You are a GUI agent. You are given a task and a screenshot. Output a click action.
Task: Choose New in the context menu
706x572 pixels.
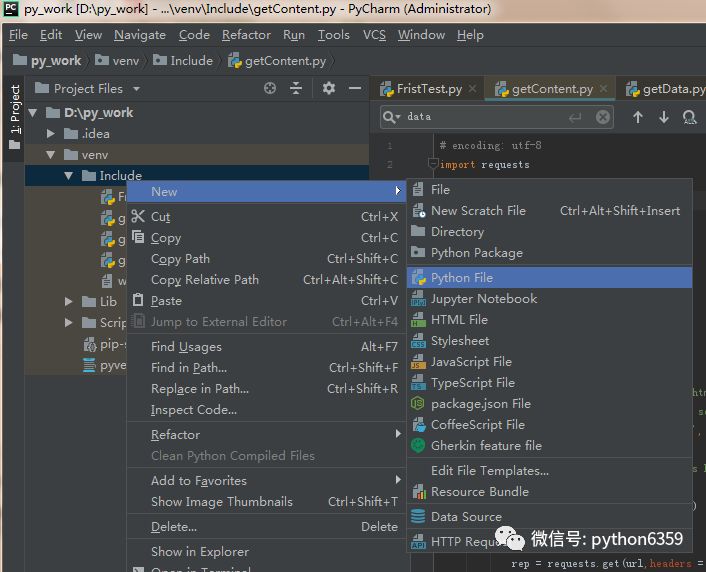tap(267, 191)
